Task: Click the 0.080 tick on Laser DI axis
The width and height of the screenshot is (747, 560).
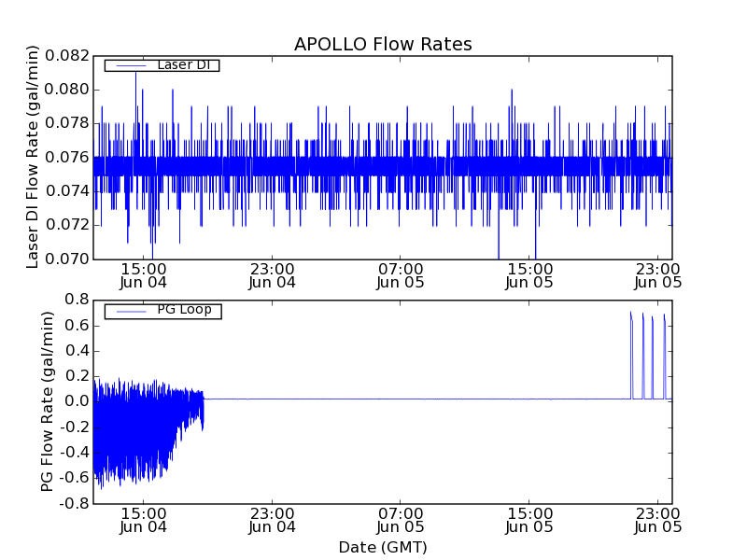Action: tap(67, 90)
